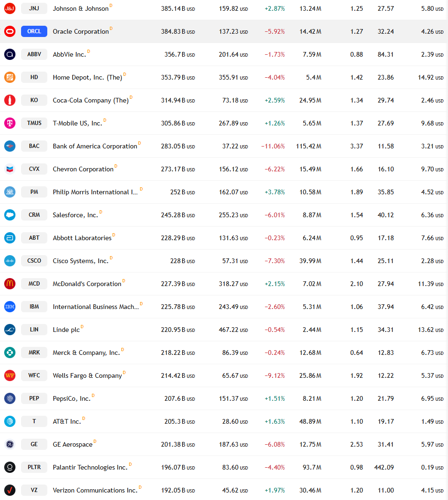Click AbbVie's 356.7 B USD market cap
This screenshot has height=500, width=448.
[x=180, y=54]
